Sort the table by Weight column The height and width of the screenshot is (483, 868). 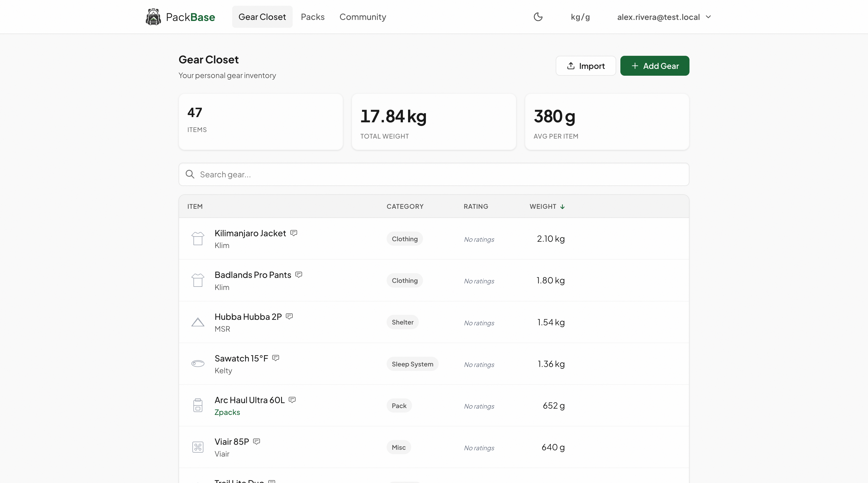543,206
